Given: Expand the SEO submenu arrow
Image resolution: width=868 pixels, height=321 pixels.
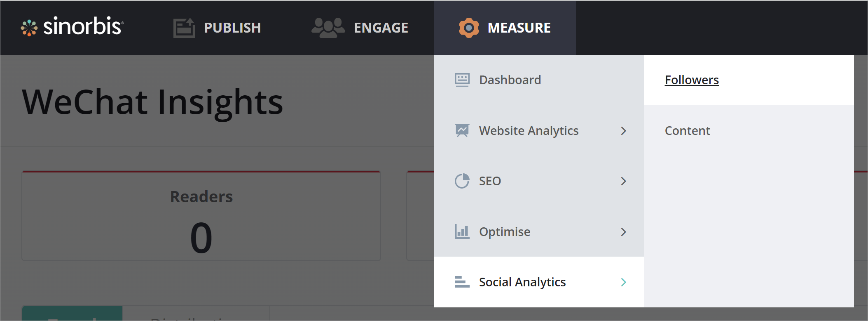Looking at the screenshot, I should 623,181.
